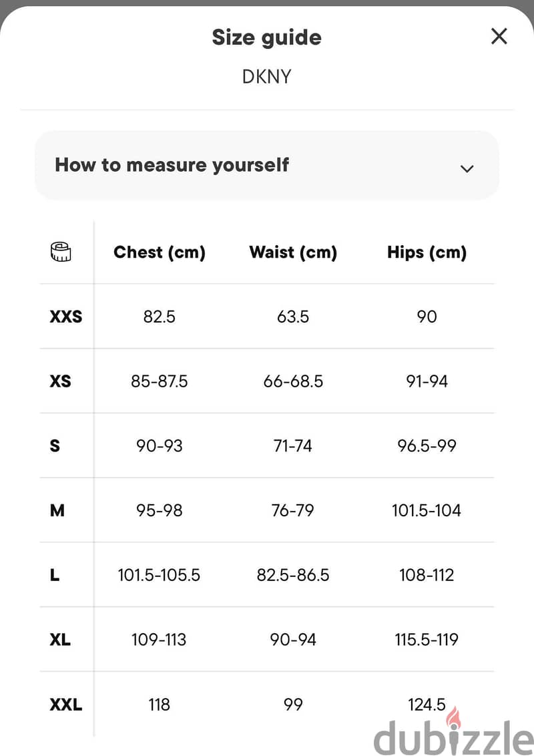Select the XXL size row label
This screenshot has height=756, width=534.
[x=65, y=705]
